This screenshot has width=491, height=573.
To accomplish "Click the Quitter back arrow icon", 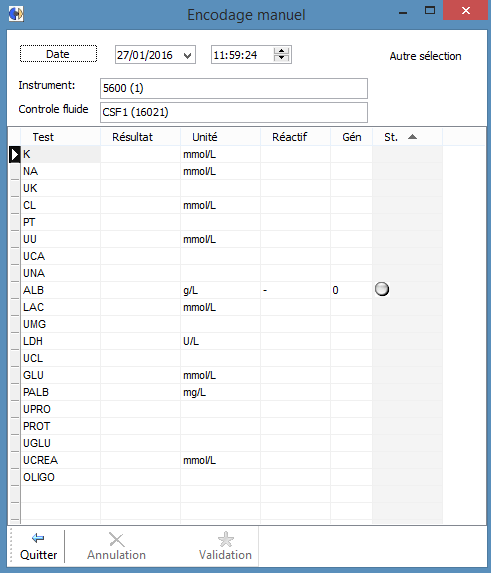I will (x=38, y=538).
